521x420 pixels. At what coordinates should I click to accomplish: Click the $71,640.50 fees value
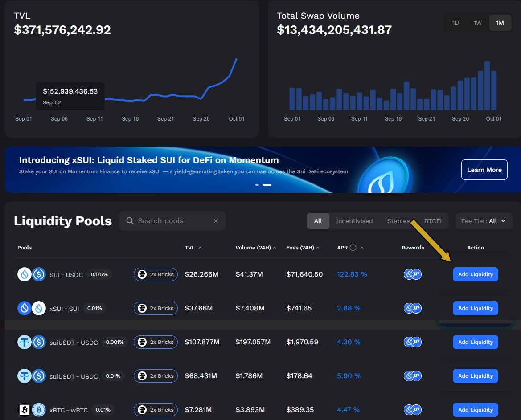(304, 274)
